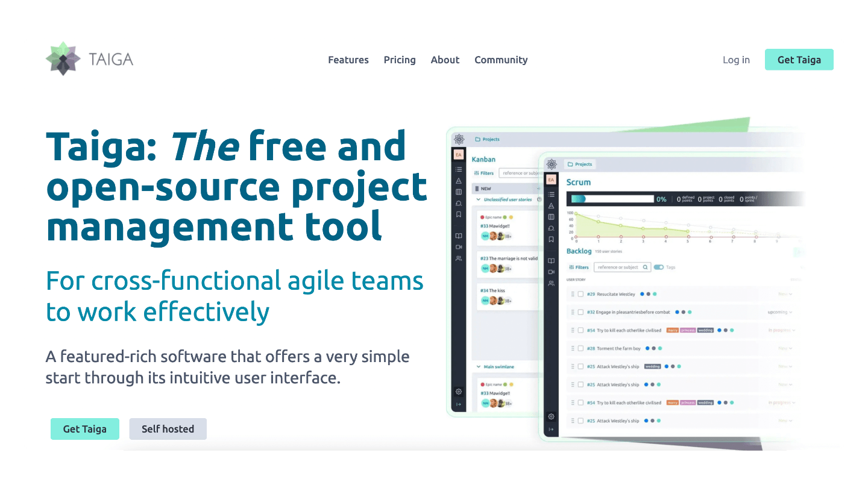This screenshot has width=868, height=488.
Task: Open the Features menu item
Action: coord(348,60)
